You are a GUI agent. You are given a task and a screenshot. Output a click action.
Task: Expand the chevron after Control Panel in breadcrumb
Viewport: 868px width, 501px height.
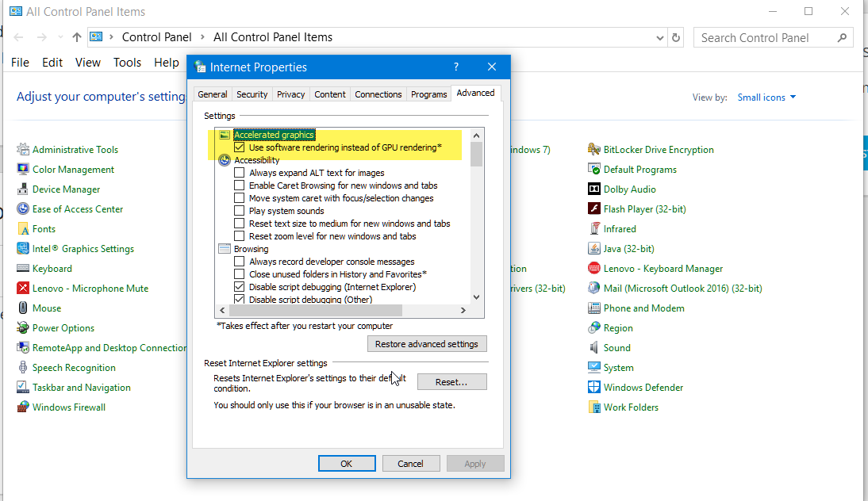(x=202, y=37)
